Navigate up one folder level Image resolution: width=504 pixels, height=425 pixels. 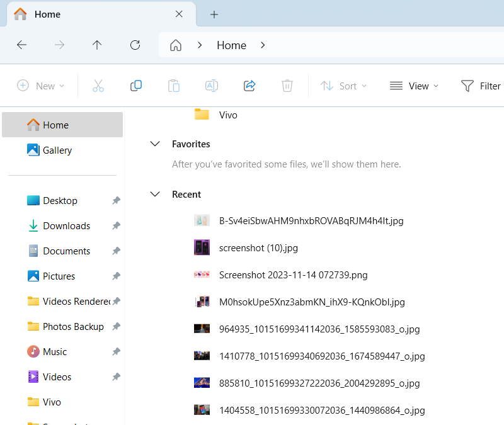[97, 45]
